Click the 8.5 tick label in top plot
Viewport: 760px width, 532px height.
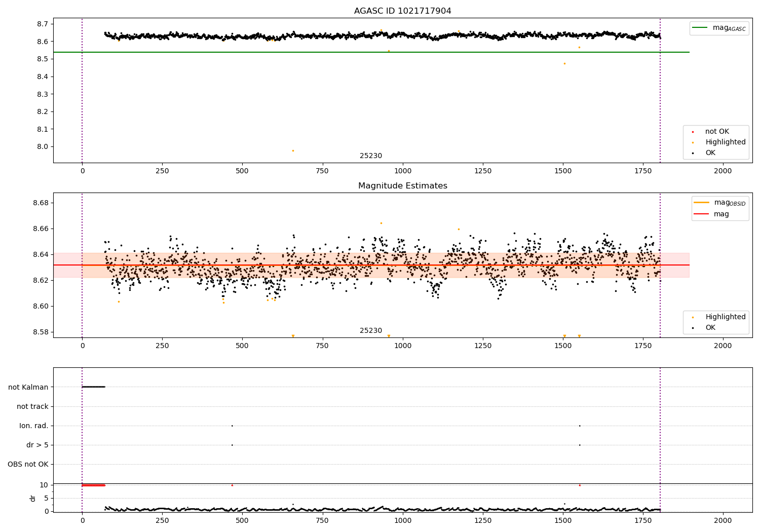click(x=42, y=59)
